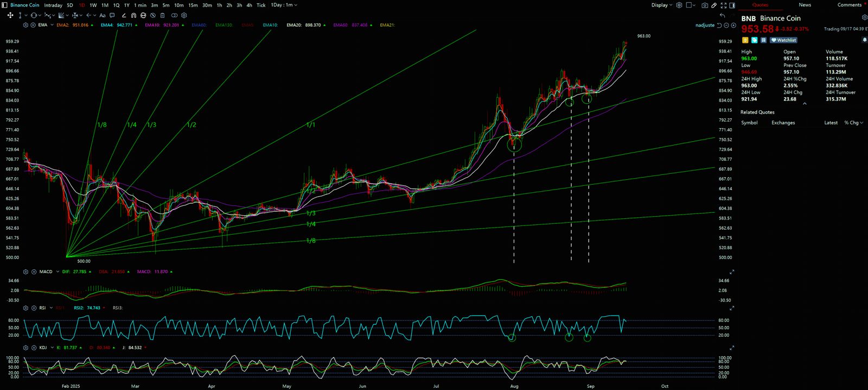Screen dimensions: 868x390
Task: Maximize the RSI panel
Action: pyautogui.click(x=732, y=308)
